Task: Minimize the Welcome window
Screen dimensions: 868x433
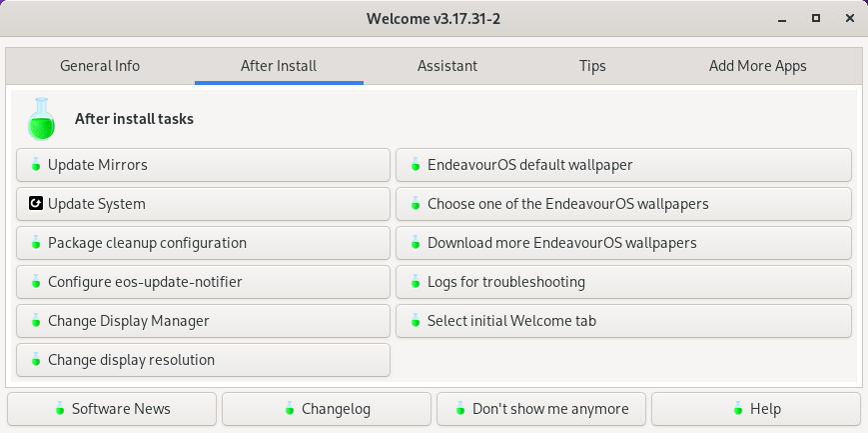Action: tap(782, 19)
